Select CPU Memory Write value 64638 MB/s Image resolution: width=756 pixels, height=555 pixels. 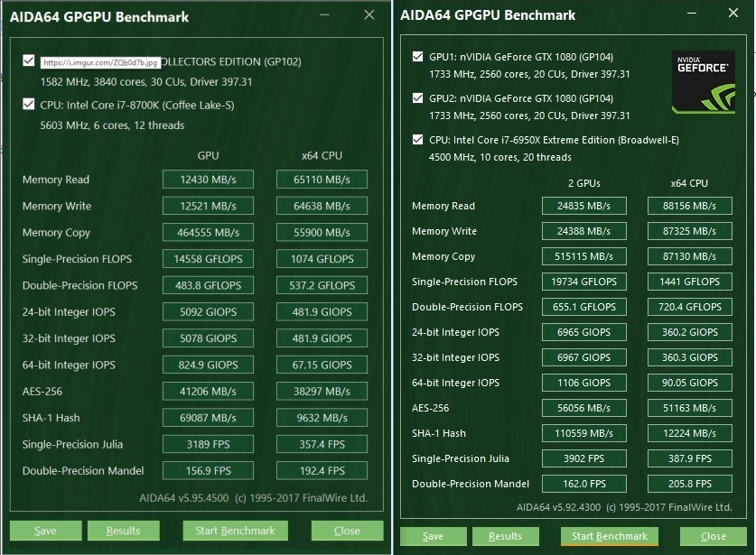tap(322, 206)
